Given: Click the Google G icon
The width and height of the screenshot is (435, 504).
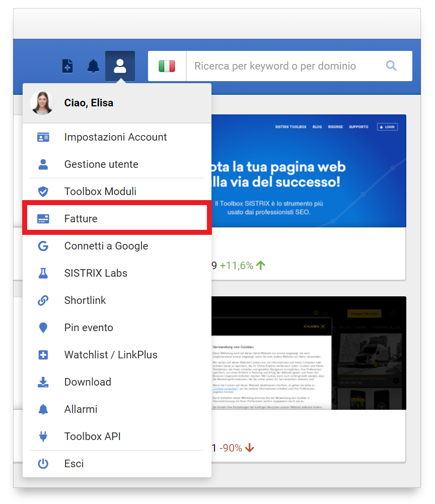Looking at the screenshot, I should [x=43, y=246].
